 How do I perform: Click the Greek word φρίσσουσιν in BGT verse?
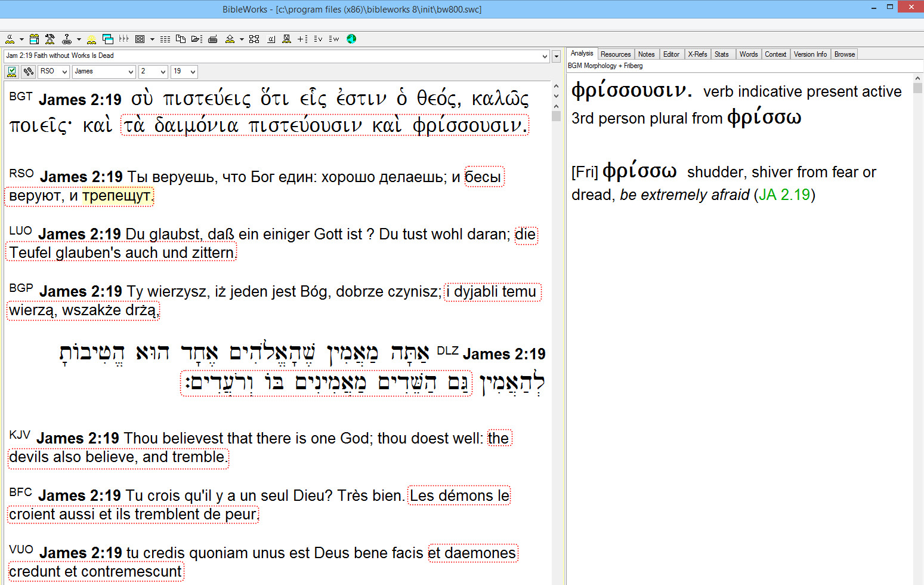point(471,125)
